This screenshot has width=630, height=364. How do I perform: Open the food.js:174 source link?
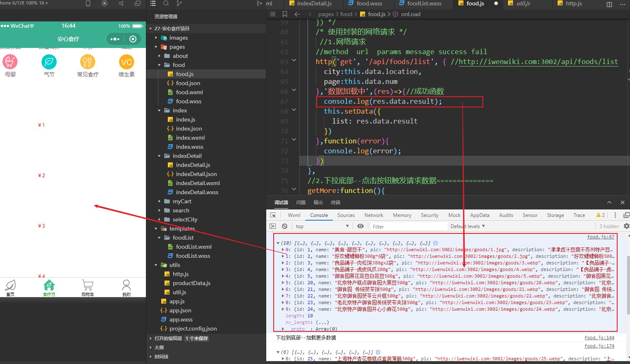pyautogui.click(x=599, y=346)
